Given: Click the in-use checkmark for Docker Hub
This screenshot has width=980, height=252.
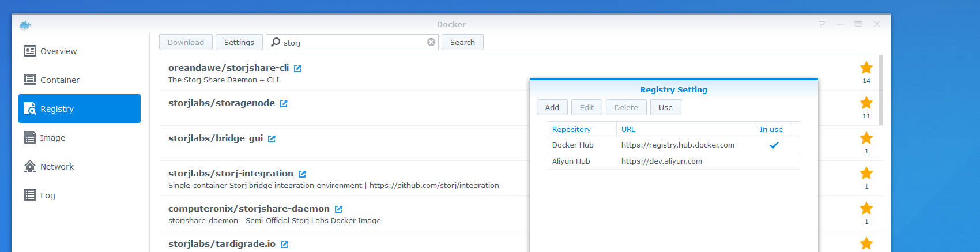Looking at the screenshot, I should (774, 145).
